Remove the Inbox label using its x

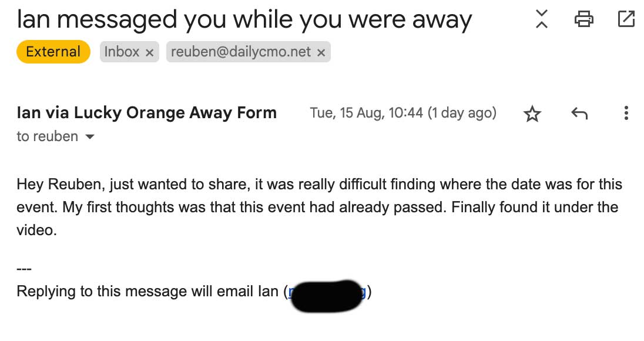149,52
